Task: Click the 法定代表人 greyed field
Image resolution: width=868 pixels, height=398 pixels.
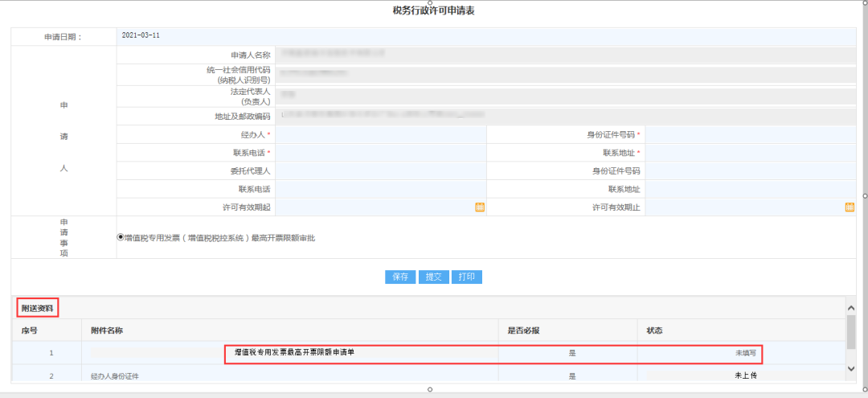Action: 566,96
